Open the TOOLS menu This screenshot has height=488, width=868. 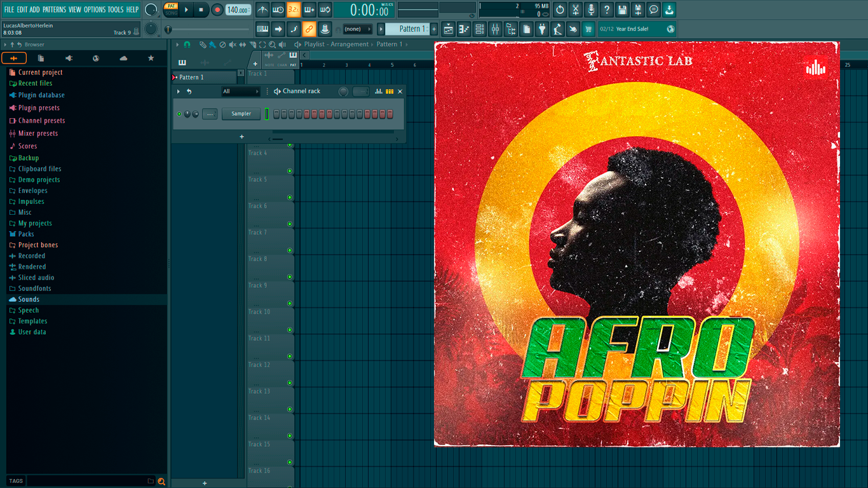tap(116, 10)
